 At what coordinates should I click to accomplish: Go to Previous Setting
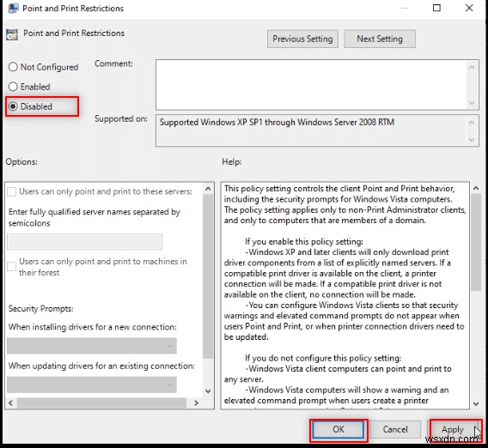[x=302, y=39]
